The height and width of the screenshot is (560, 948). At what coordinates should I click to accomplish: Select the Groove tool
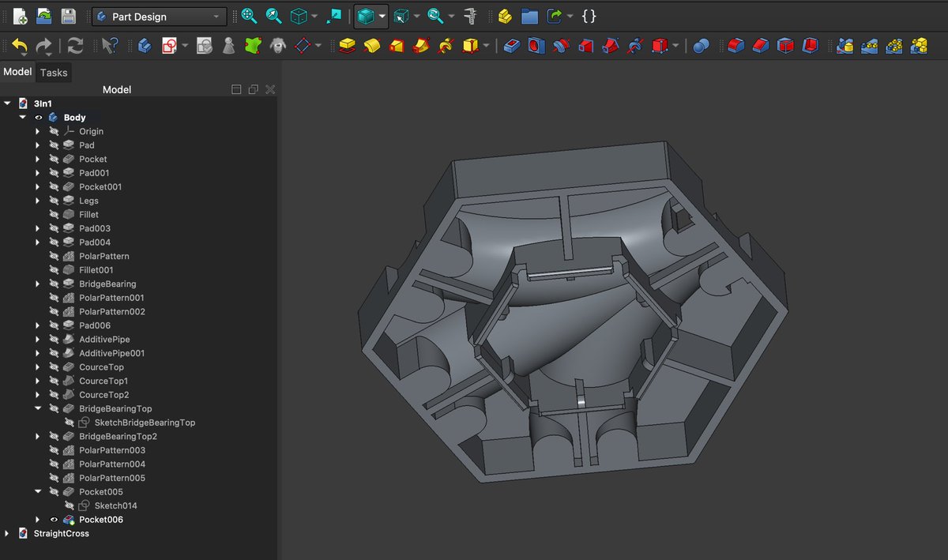click(x=560, y=47)
